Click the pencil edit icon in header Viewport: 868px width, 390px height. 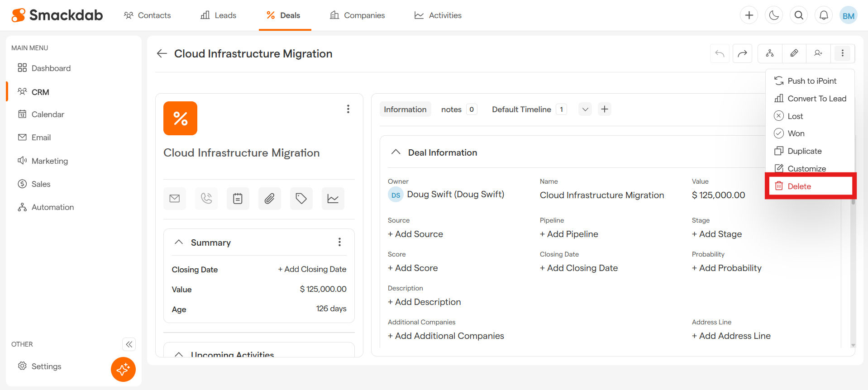click(794, 53)
